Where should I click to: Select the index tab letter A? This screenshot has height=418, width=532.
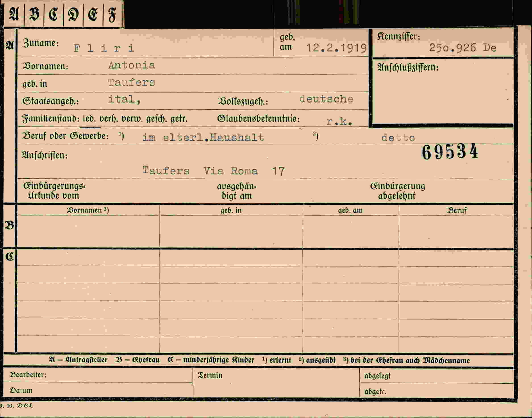pyautogui.click(x=14, y=14)
